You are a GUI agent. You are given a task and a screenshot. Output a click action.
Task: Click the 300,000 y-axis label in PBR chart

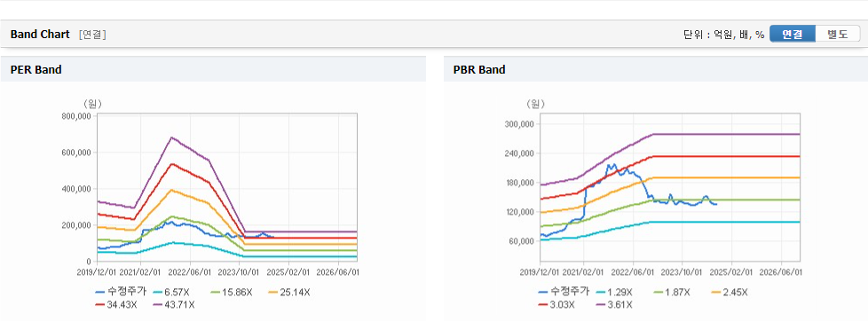click(x=519, y=124)
